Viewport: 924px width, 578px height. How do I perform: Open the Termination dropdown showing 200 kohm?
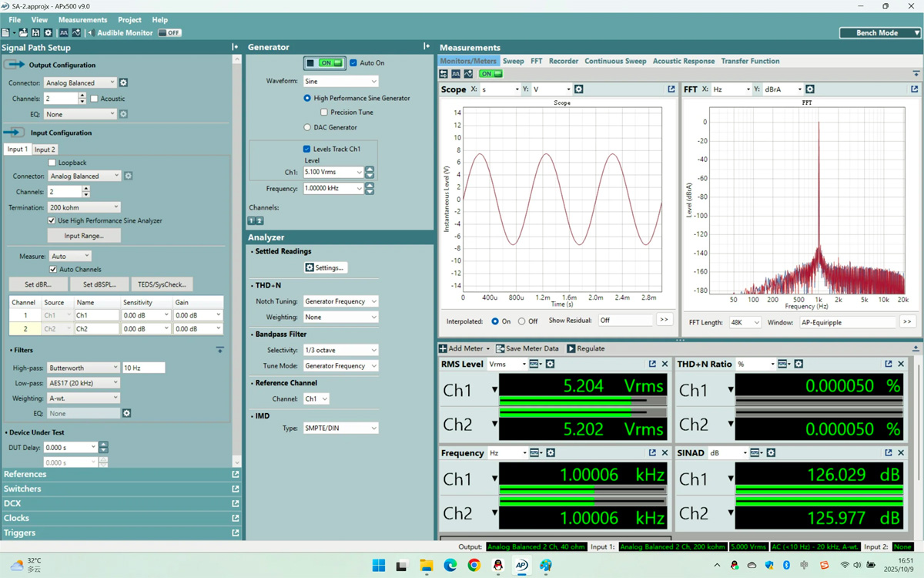84,207
